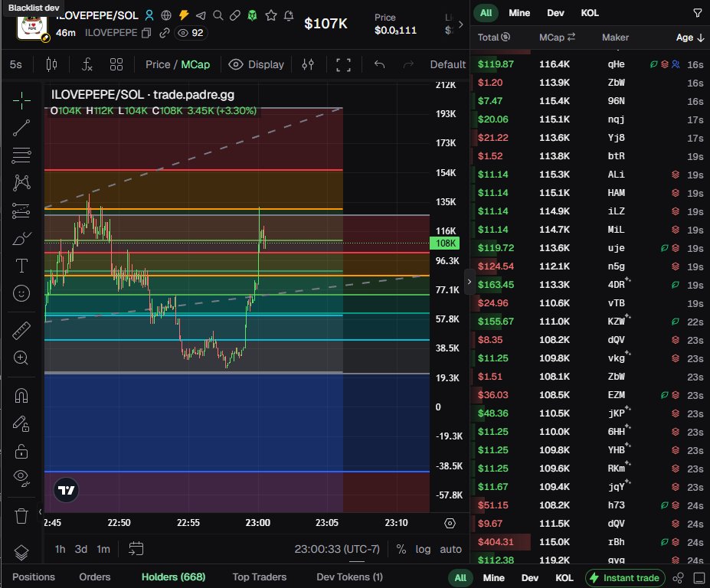Open the Orders tab

(95, 577)
